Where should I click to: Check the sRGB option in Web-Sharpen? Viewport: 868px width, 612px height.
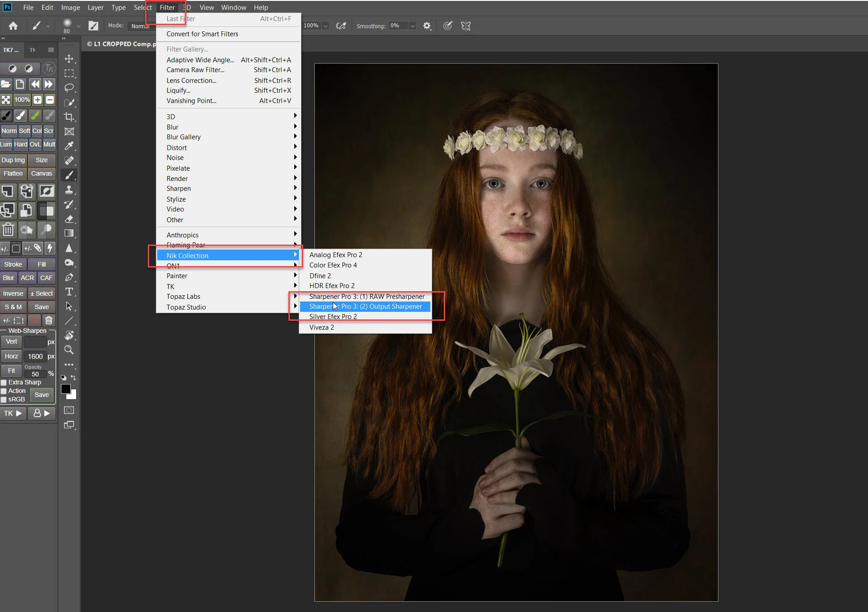(4, 399)
